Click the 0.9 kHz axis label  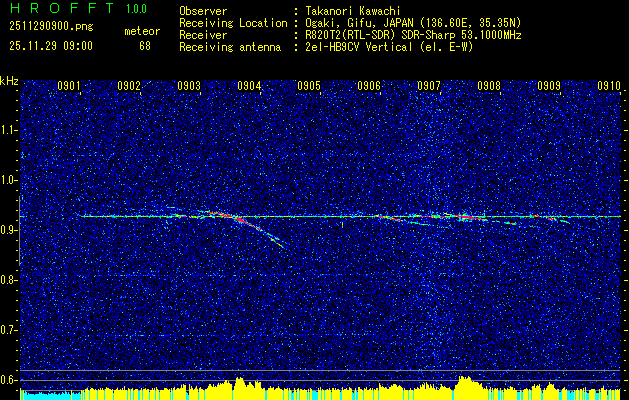click(8, 230)
